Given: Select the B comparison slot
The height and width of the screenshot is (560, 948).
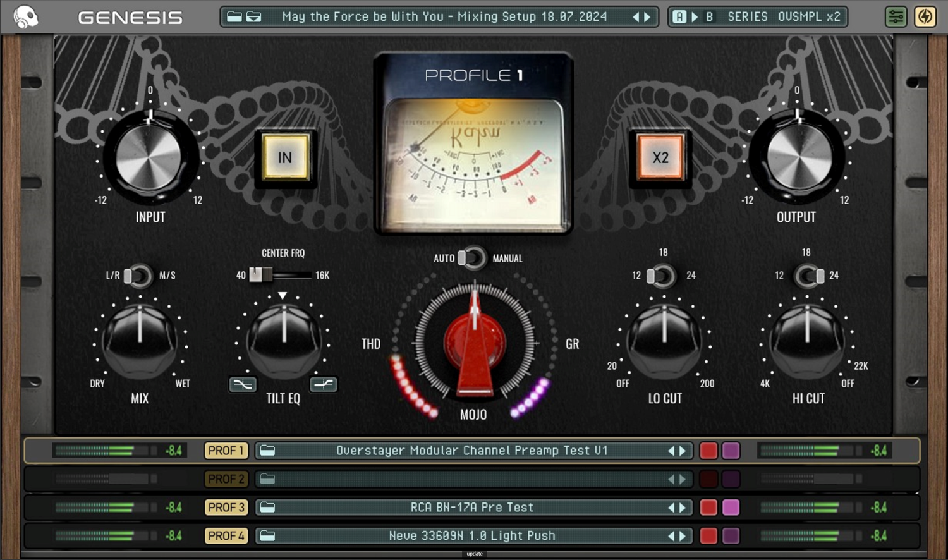Looking at the screenshot, I should point(709,16).
